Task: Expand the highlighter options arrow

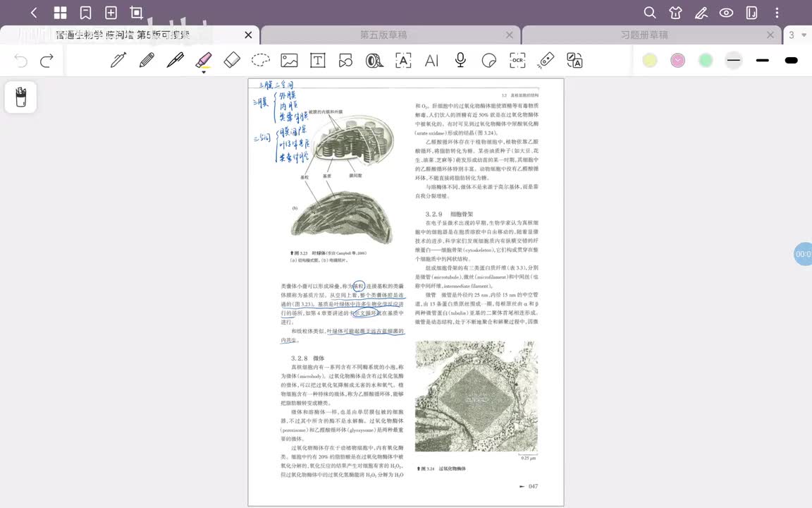Action: click(x=204, y=72)
